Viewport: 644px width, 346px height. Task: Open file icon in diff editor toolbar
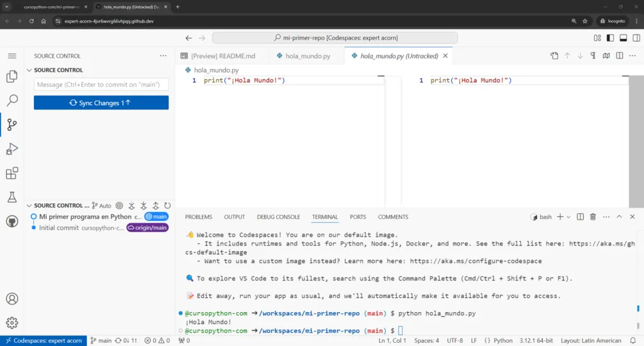tap(554, 56)
